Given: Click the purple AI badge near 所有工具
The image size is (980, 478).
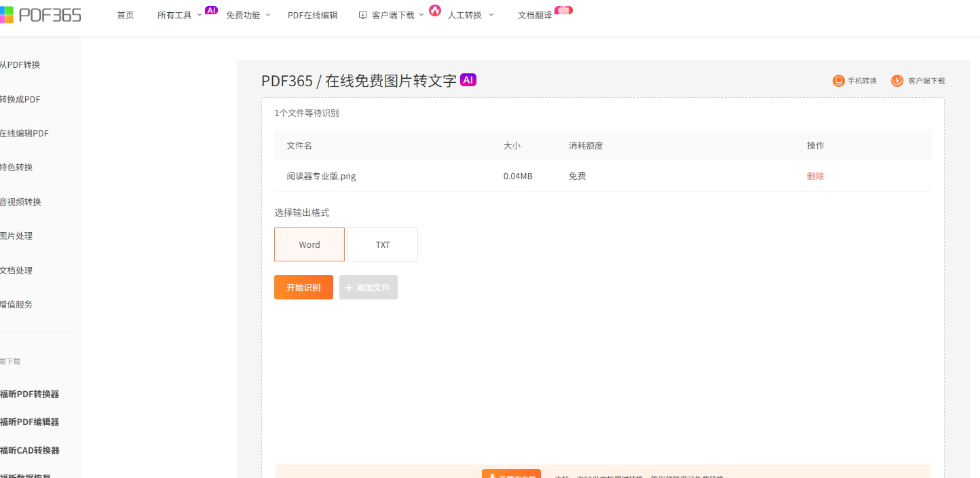Looking at the screenshot, I should click(211, 10).
